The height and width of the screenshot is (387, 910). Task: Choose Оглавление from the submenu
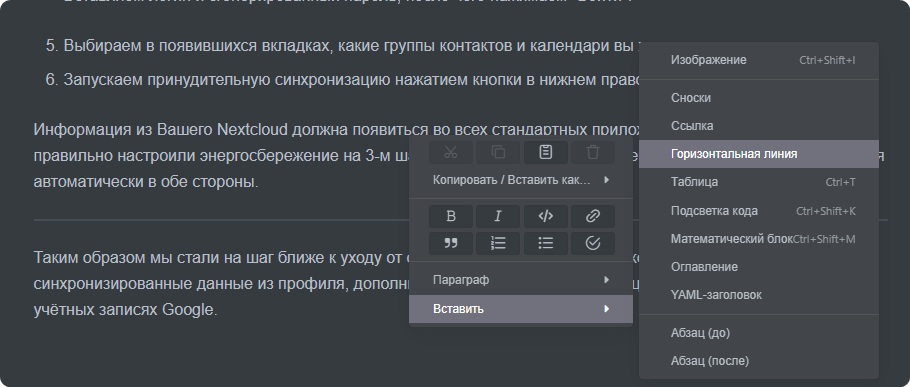click(x=759, y=267)
